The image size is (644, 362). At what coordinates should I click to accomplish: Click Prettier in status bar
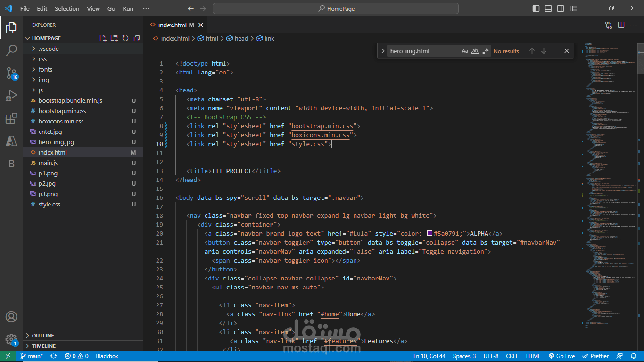pyautogui.click(x=596, y=356)
